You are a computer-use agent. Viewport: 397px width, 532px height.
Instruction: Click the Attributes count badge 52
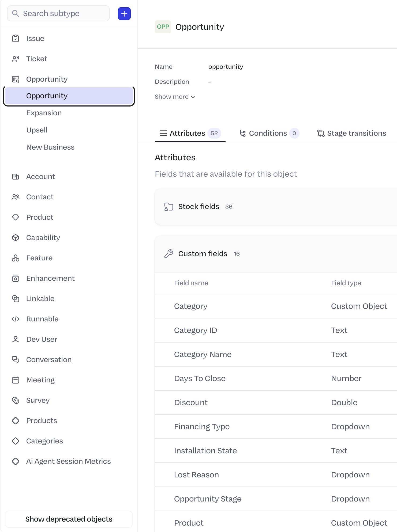[214, 133]
